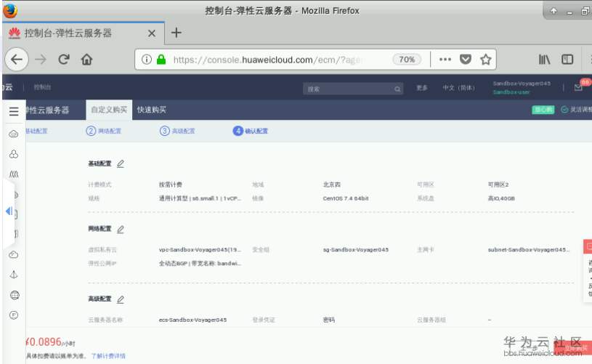Click the 按需计费 billing mode value
The width and height of the screenshot is (592, 364).
click(170, 185)
